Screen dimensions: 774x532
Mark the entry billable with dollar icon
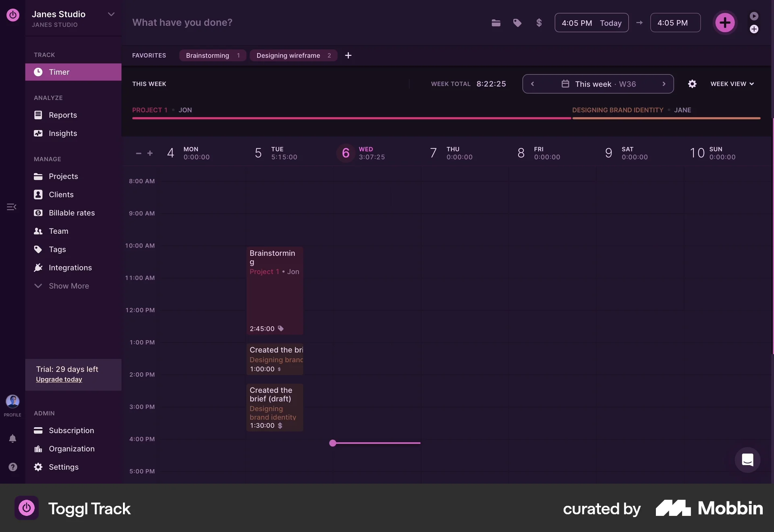[x=539, y=23]
